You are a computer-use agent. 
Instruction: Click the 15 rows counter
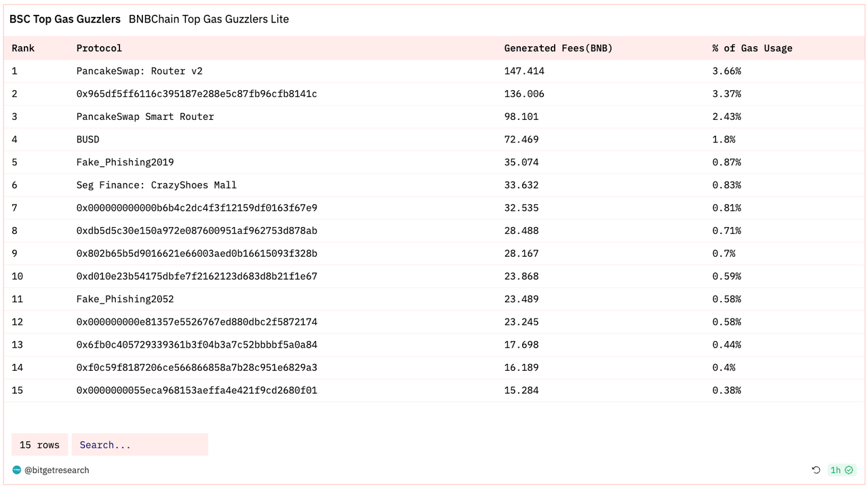point(39,445)
